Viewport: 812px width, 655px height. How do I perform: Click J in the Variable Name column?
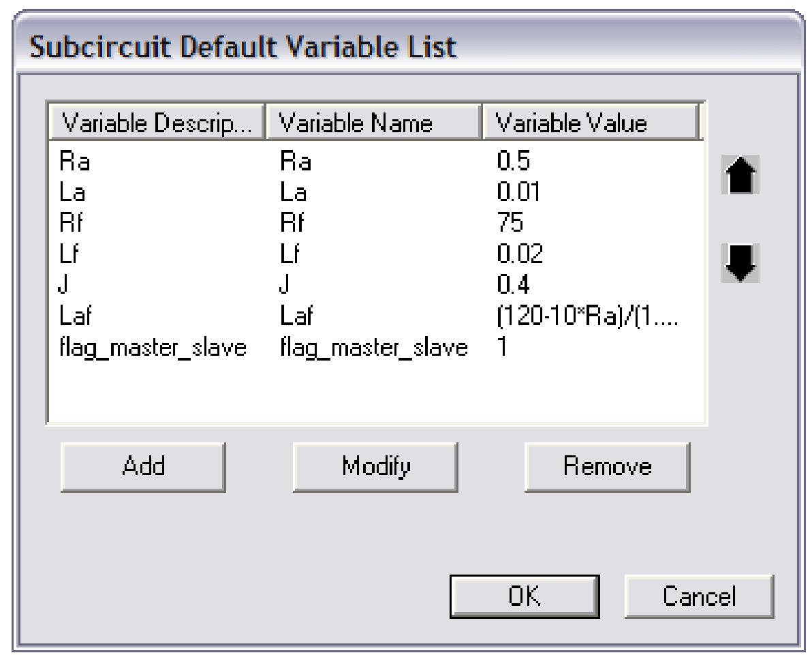click(x=284, y=284)
